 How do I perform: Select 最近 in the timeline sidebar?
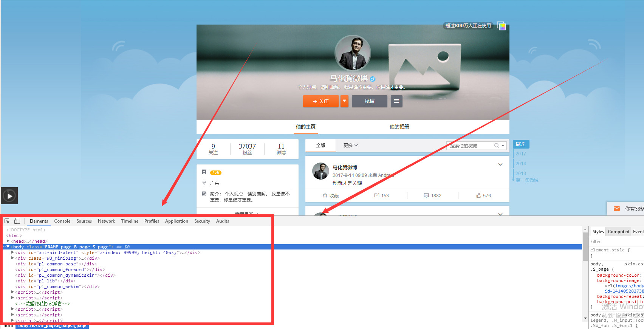point(521,144)
